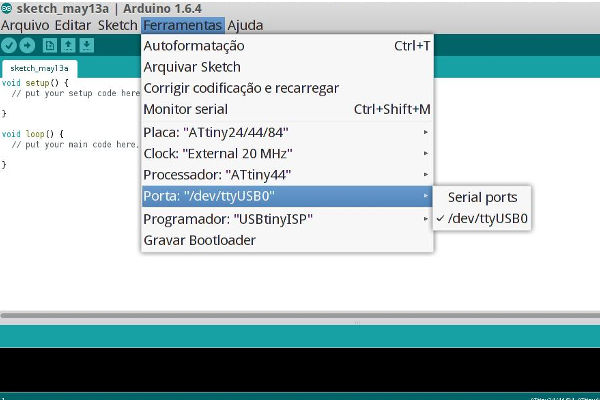Save the sketch with the down-arrow icon
This screenshot has width=600, height=400.
click(87, 46)
